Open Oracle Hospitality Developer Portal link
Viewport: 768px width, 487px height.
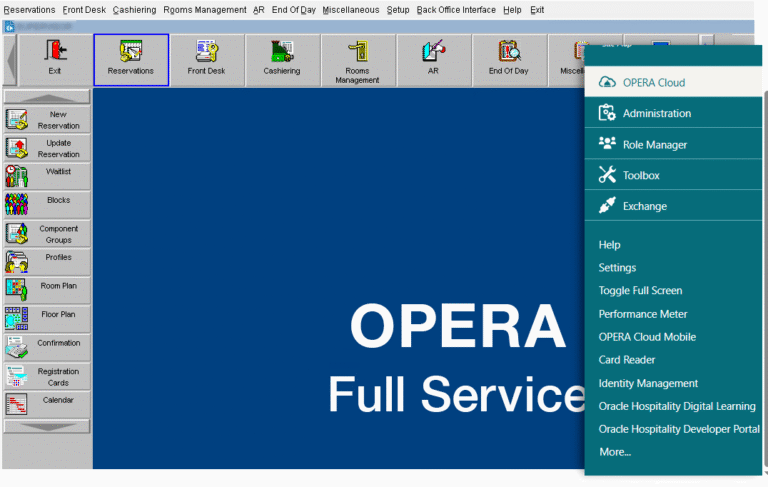click(x=679, y=429)
